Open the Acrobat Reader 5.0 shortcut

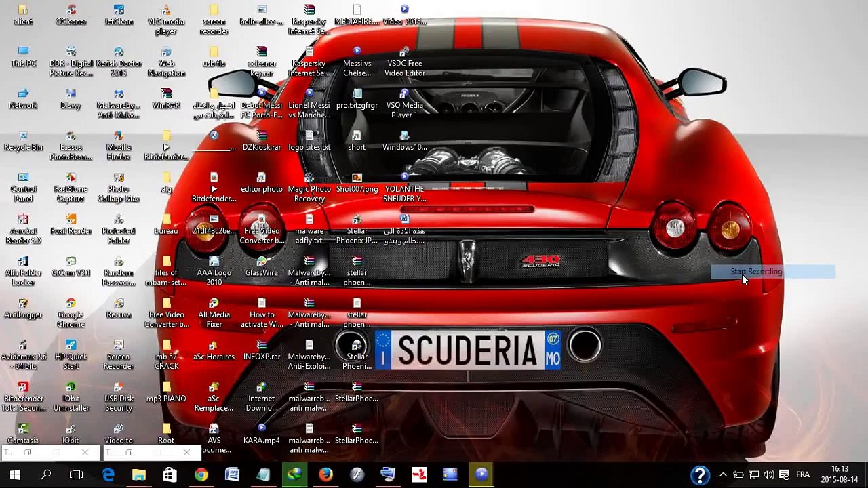(23, 230)
